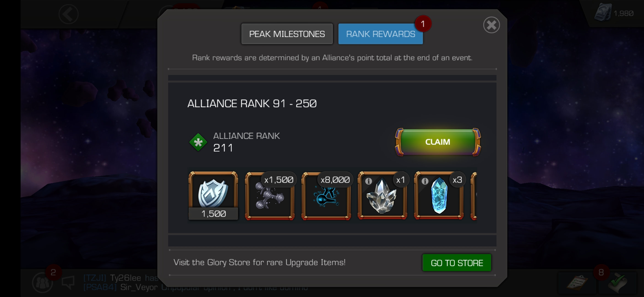Tap the x8,000 battlechip reward icon
The image size is (644, 297).
[x=326, y=196]
